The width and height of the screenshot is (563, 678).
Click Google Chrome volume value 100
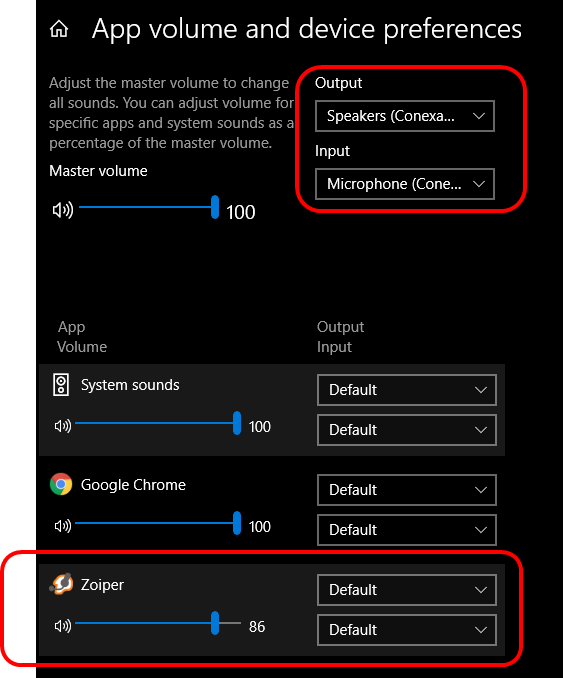point(259,527)
